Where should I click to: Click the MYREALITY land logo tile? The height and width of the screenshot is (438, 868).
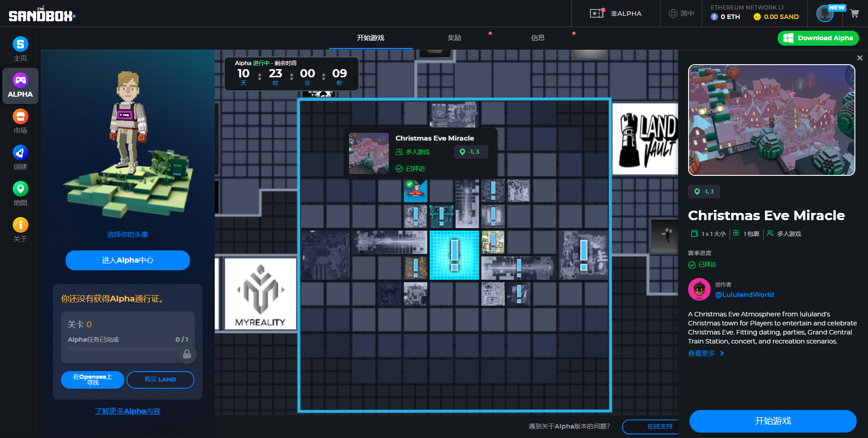click(260, 294)
